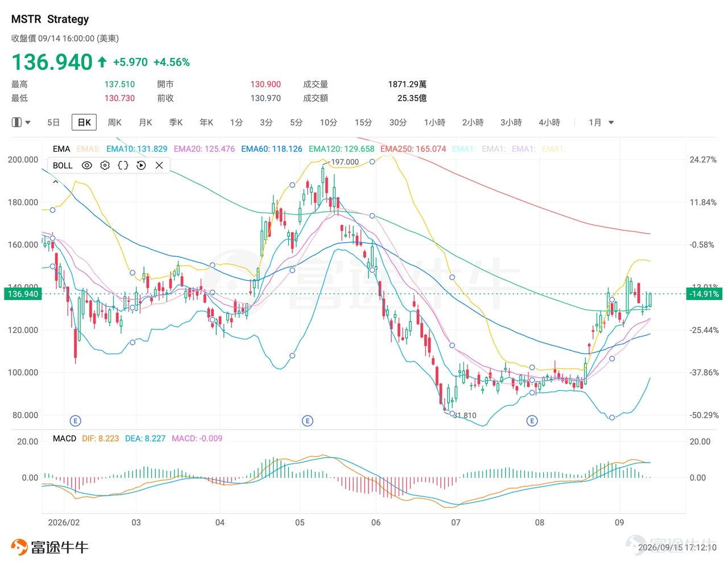Click the MSTR Strategy ticker title
This screenshot has width=728, height=566.
pos(50,19)
